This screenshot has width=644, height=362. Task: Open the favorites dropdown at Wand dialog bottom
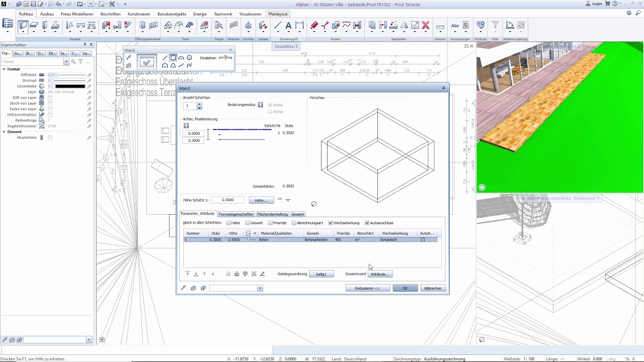[260, 288]
